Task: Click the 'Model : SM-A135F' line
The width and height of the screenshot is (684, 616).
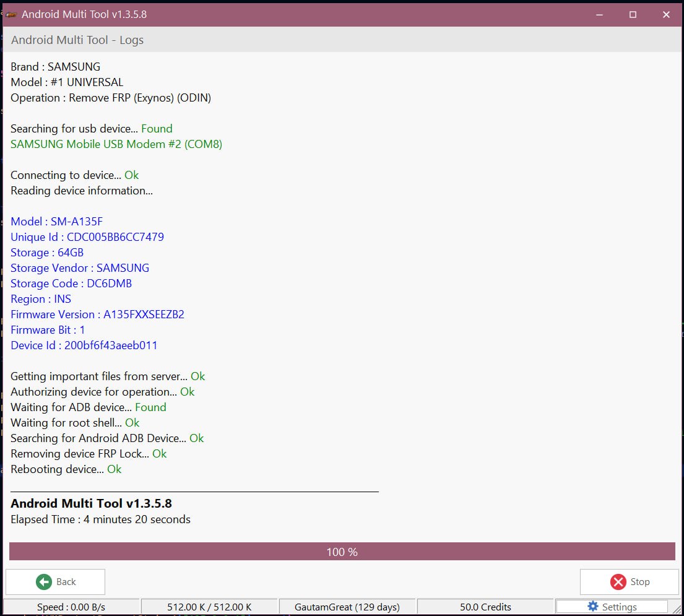Action: click(x=57, y=222)
